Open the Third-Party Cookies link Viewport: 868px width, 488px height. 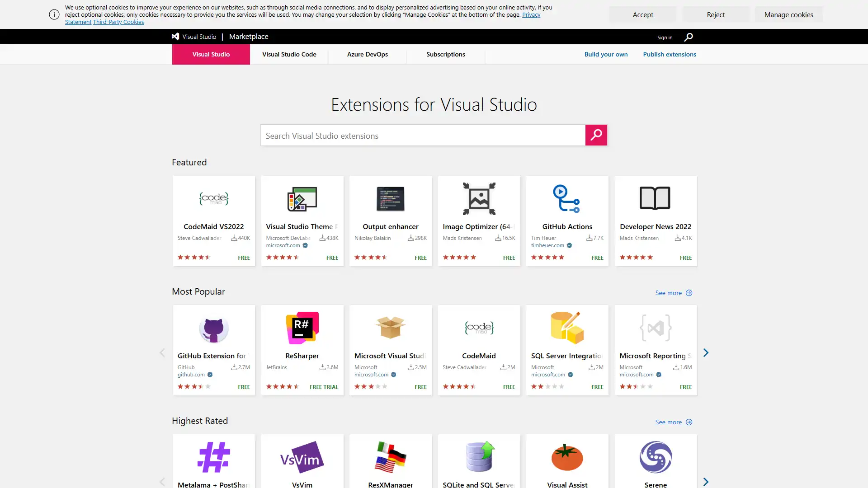(x=118, y=22)
